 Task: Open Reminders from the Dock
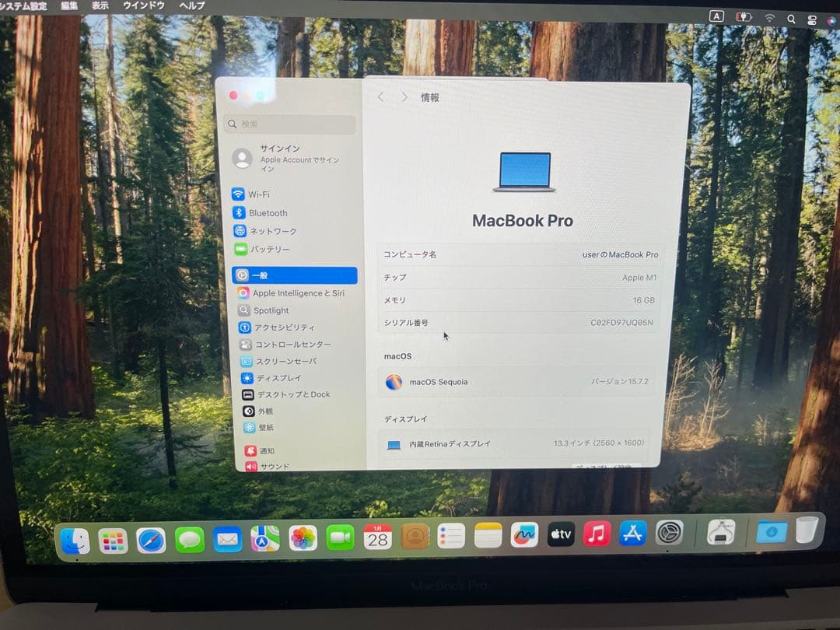451,536
